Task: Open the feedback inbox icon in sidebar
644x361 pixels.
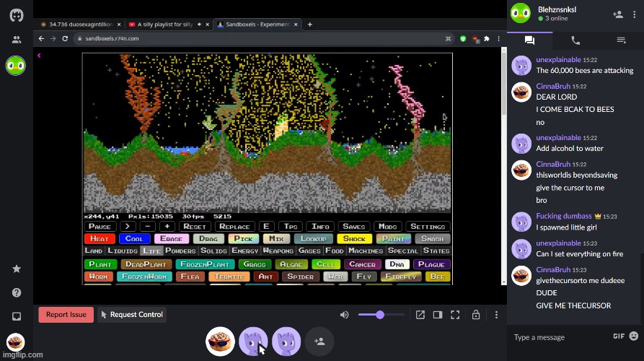Action: coord(17,316)
